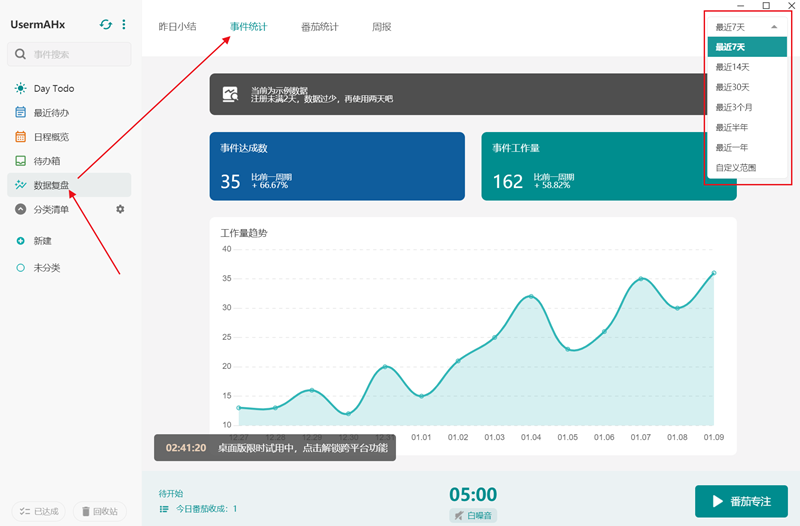Select 最近3个月 range option

747,107
